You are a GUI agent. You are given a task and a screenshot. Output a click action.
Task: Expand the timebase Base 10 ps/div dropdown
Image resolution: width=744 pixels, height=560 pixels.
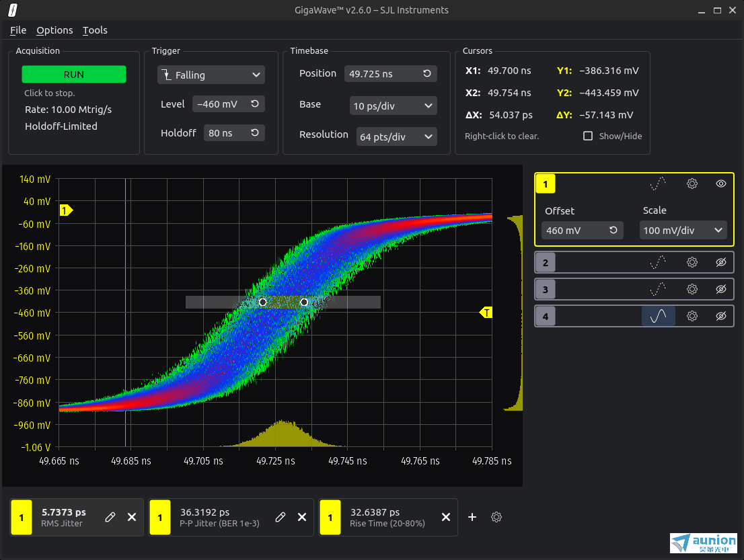click(x=394, y=106)
